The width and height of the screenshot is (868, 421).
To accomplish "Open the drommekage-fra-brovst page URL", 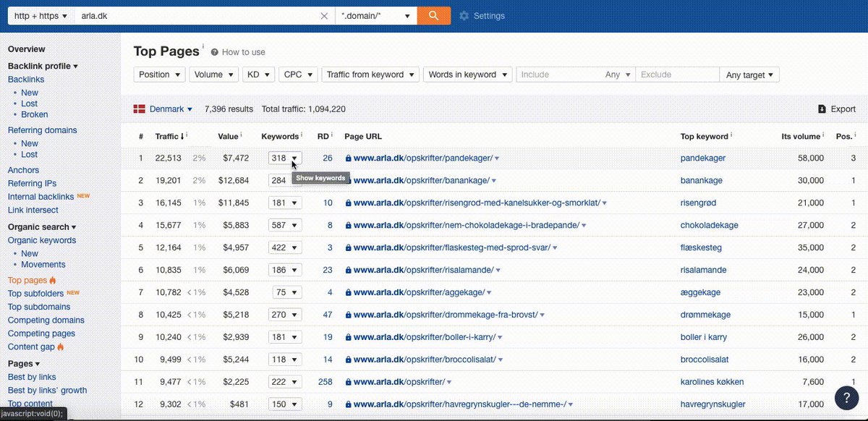I will pos(446,315).
